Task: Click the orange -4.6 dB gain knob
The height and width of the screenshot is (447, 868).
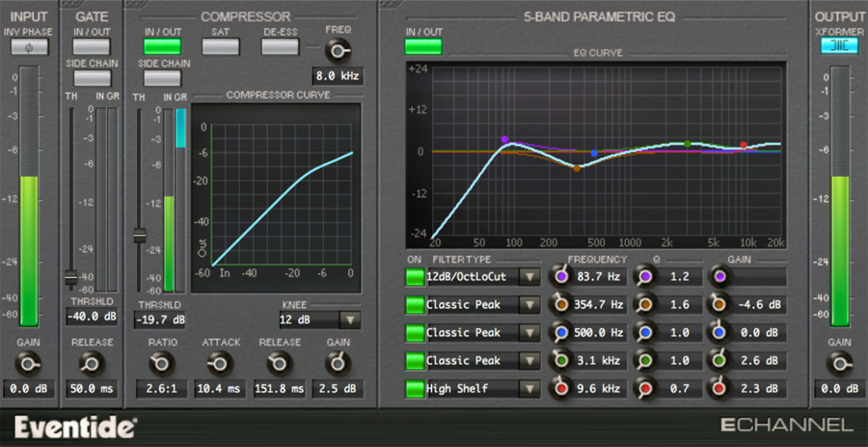Action: pyautogui.click(x=719, y=304)
